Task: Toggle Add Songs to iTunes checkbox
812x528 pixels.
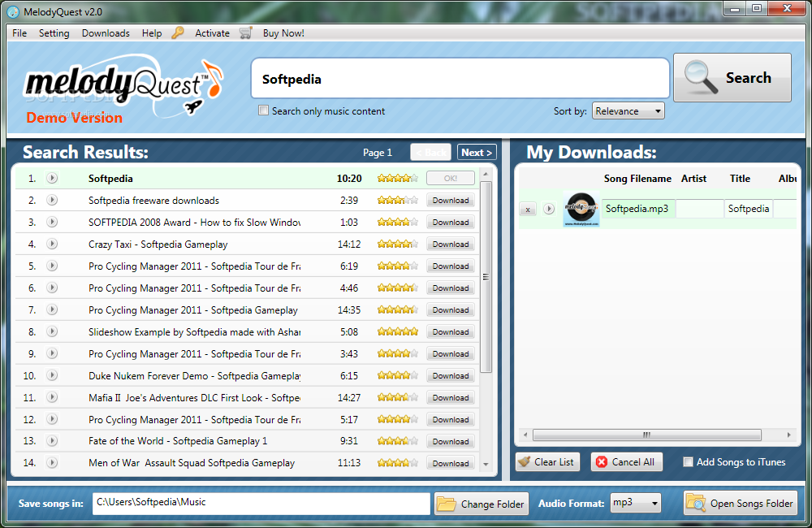Action: 688,461
